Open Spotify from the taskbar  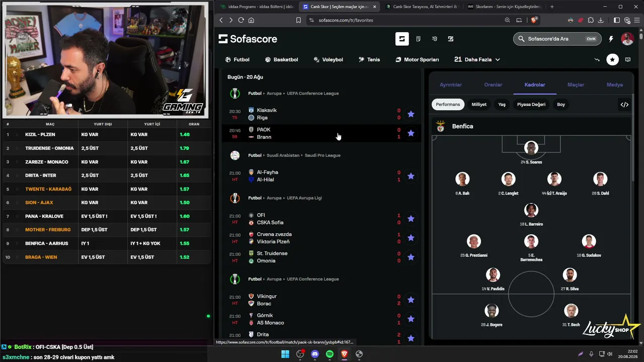pyautogui.click(x=330, y=354)
